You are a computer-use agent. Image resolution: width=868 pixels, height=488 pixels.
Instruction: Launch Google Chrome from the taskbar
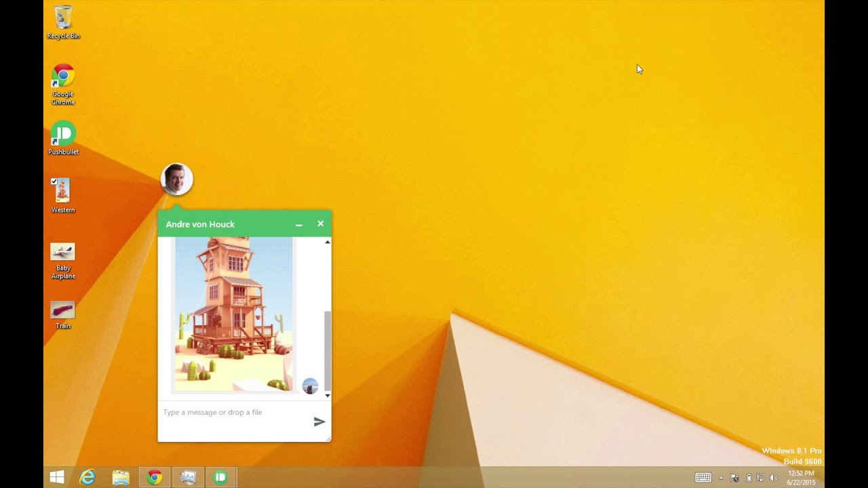[x=154, y=477]
